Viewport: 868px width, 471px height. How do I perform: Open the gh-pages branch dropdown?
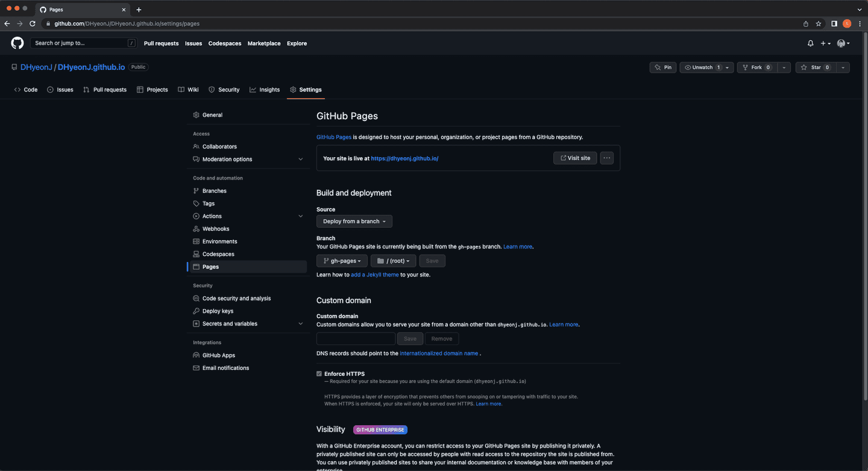tap(342, 260)
